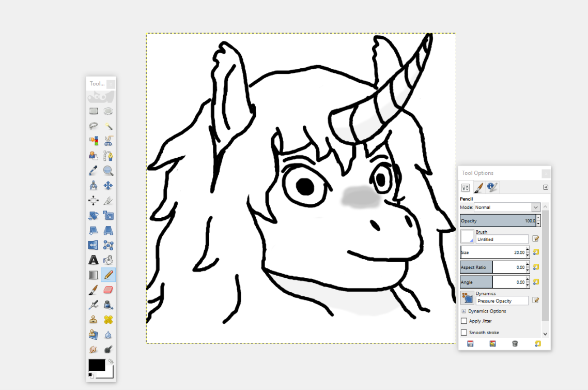Reset aspect ratio to brush default
588x390 pixels.
tap(536, 267)
